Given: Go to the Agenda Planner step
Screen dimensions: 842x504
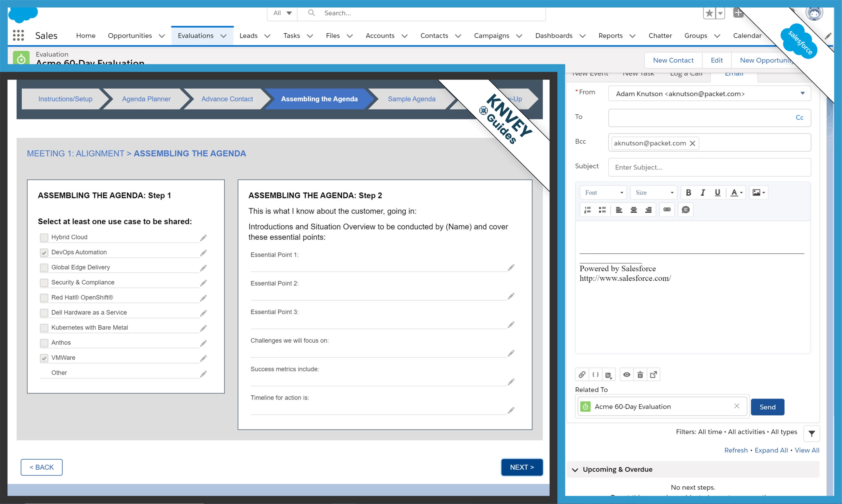Looking at the screenshot, I should click(146, 99).
